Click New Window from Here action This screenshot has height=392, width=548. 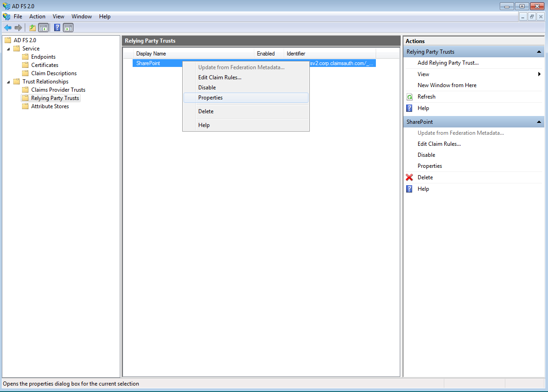pos(447,85)
